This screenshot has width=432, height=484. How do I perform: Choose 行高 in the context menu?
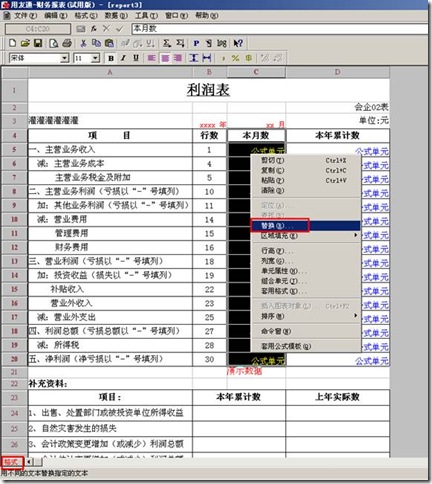[x=305, y=251]
